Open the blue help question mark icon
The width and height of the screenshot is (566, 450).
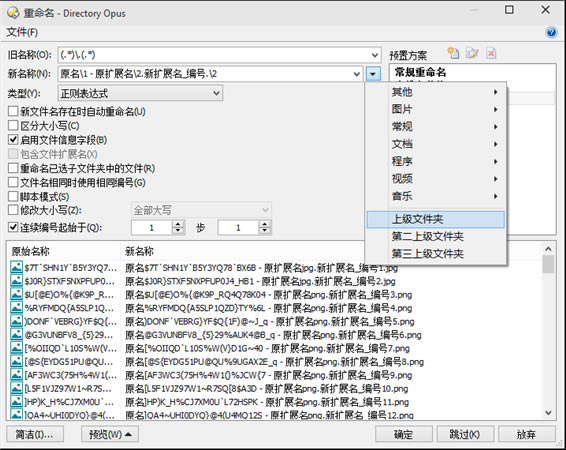(551, 32)
